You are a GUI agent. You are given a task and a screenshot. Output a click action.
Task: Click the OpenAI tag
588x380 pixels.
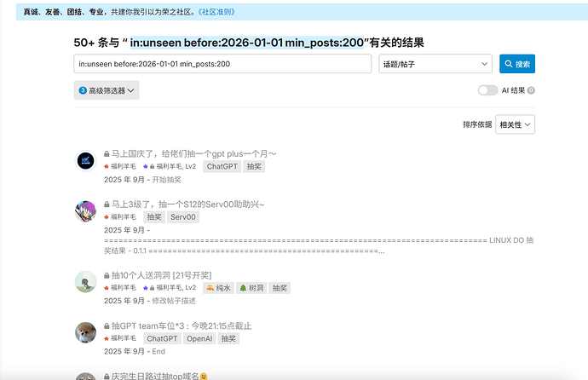[199, 338]
